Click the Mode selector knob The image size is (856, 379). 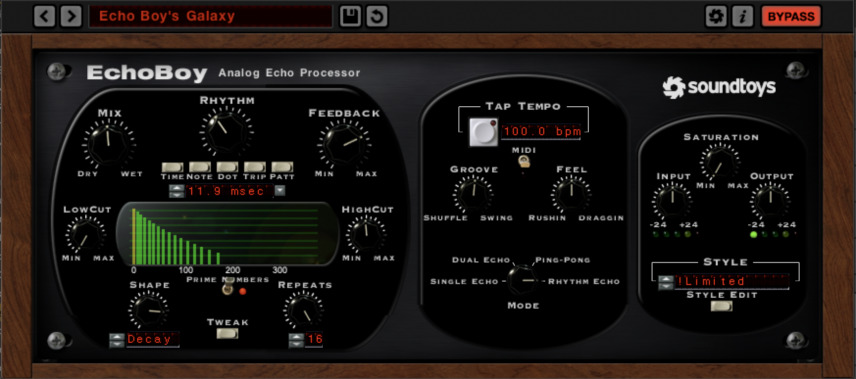[523, 280]
